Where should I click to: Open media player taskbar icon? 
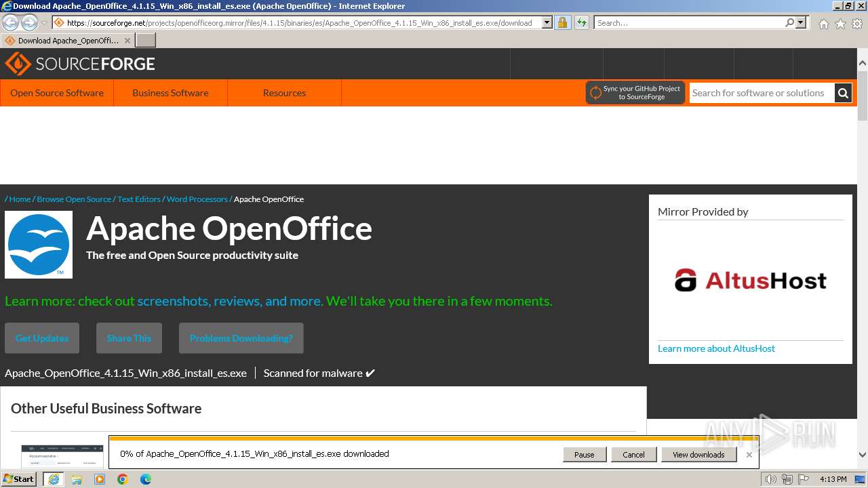coord(100,479)
